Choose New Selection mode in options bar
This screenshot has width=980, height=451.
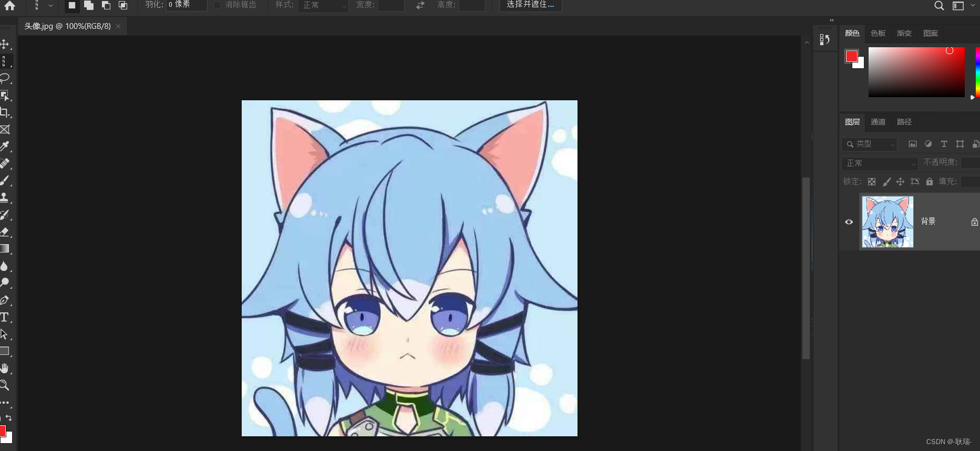tap(72, 5)
